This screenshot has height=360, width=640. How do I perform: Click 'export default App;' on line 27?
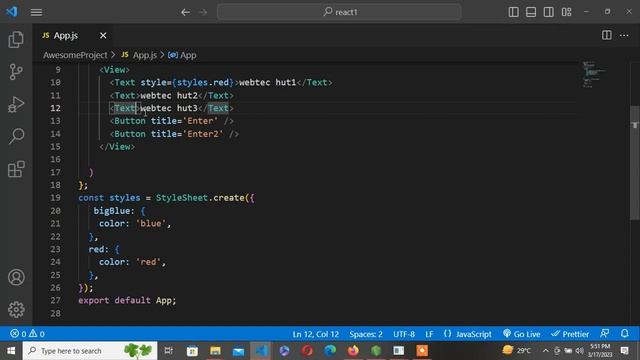coord(127,300)
